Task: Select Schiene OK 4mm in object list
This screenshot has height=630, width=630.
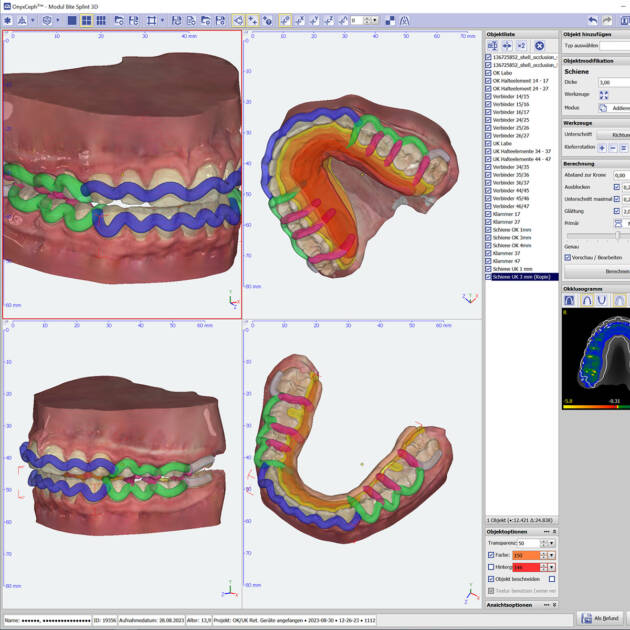Action: [x=512, y=245]
